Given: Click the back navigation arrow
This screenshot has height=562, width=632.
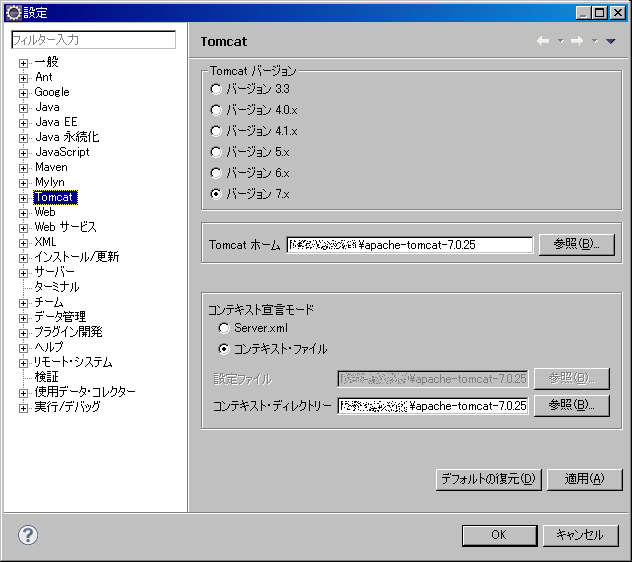Looking at the screenshot, I should [543, 41].
